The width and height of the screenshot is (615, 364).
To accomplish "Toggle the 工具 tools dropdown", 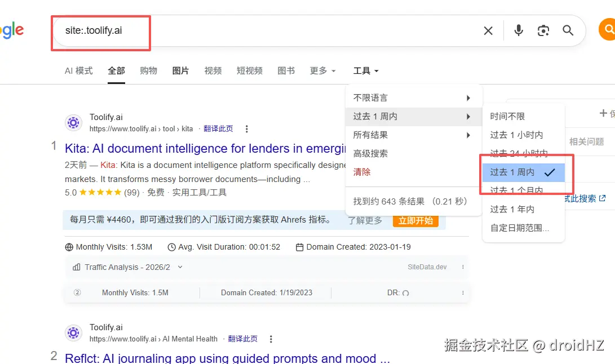I will tap(365, 70).
